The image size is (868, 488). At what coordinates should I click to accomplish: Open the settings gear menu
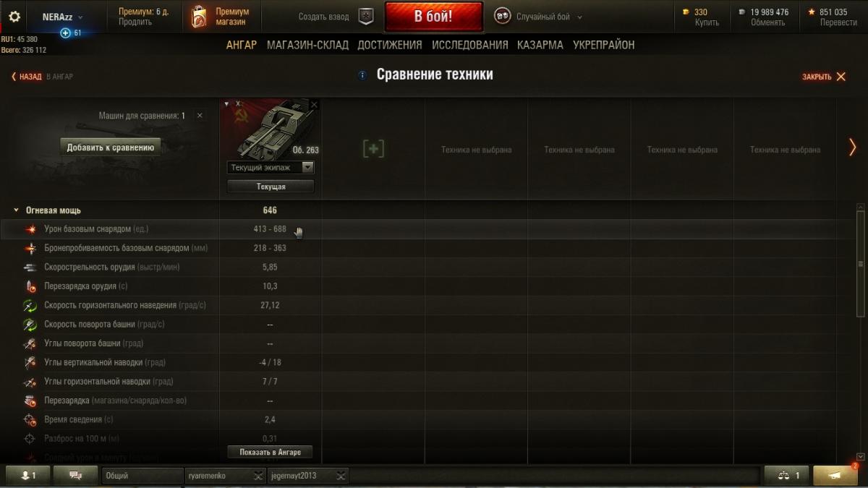[x=14, y=17]
